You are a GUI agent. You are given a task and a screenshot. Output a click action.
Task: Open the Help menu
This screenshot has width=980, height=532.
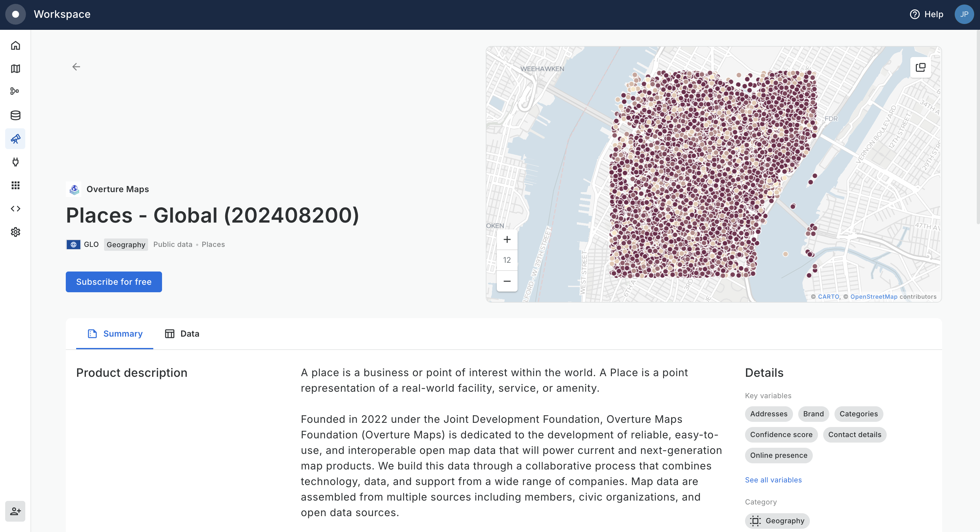click(x=926, y=15)
